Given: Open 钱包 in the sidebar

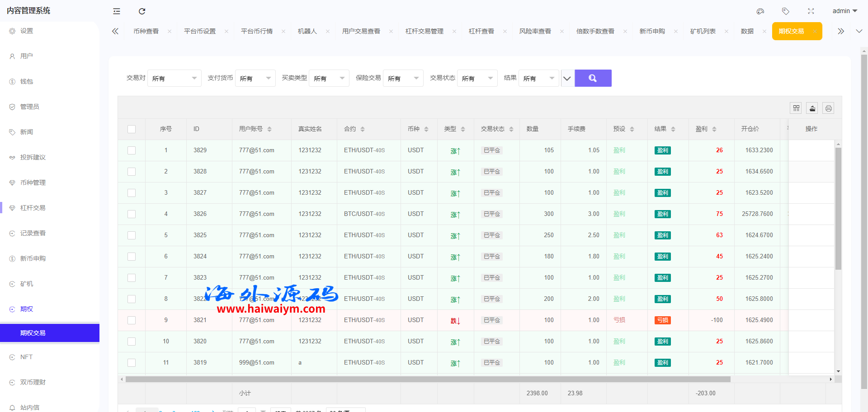Looking at the screenshot, I should [x=27, y=81].
